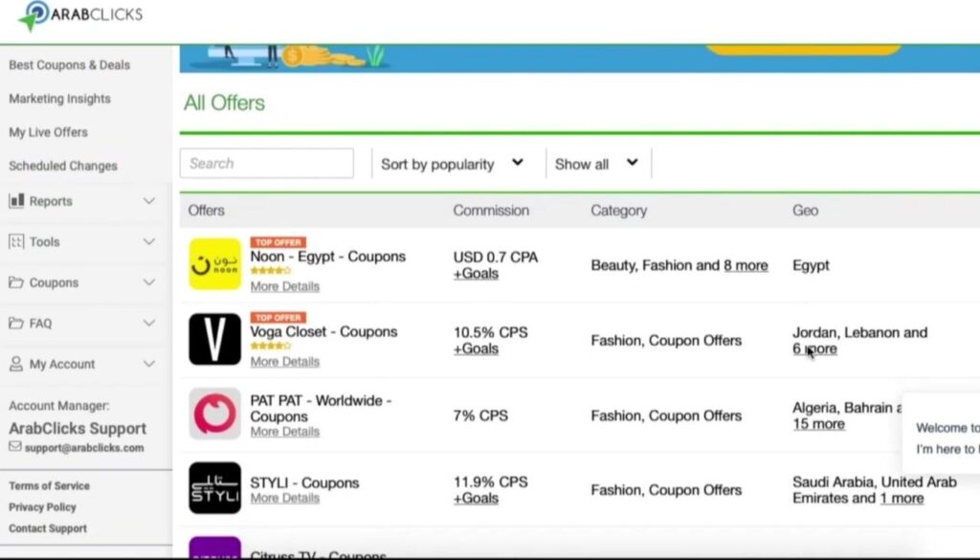Click the TOP OFFER badge on Voga Closet

(278, 318)
